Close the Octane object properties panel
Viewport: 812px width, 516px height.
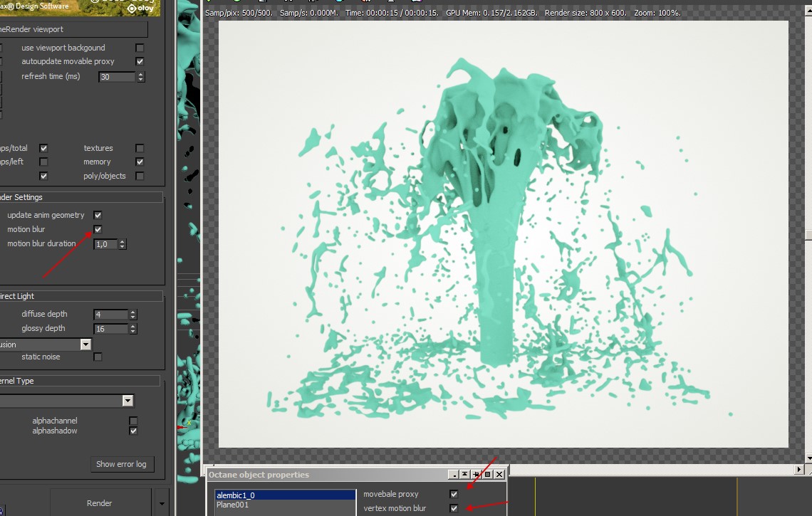pos(499,475)
